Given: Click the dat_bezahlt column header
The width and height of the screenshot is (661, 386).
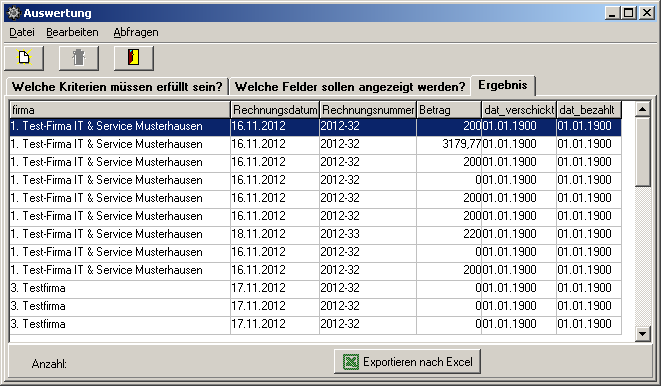Looking at the screenshot, I should [x=588, y=110].
